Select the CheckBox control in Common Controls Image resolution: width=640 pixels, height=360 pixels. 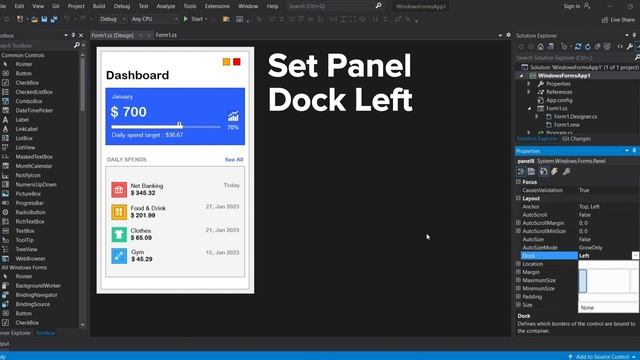tap(27, 82)
